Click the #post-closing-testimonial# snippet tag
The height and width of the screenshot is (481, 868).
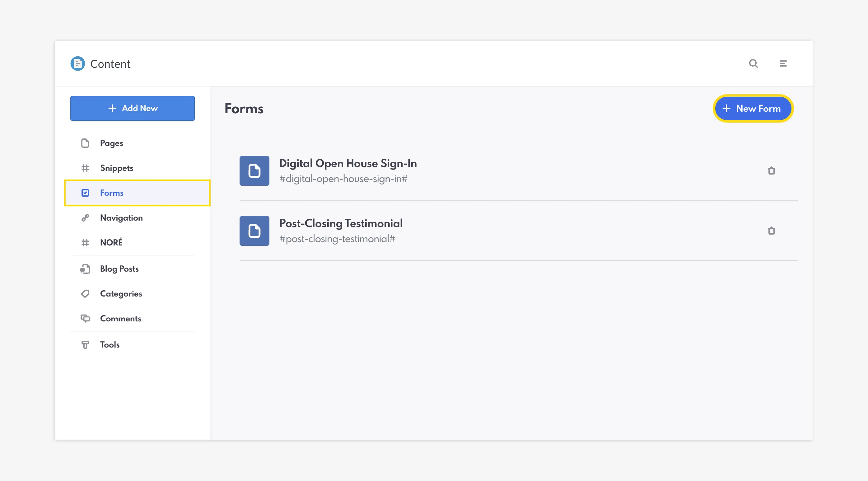coord(337,239)
